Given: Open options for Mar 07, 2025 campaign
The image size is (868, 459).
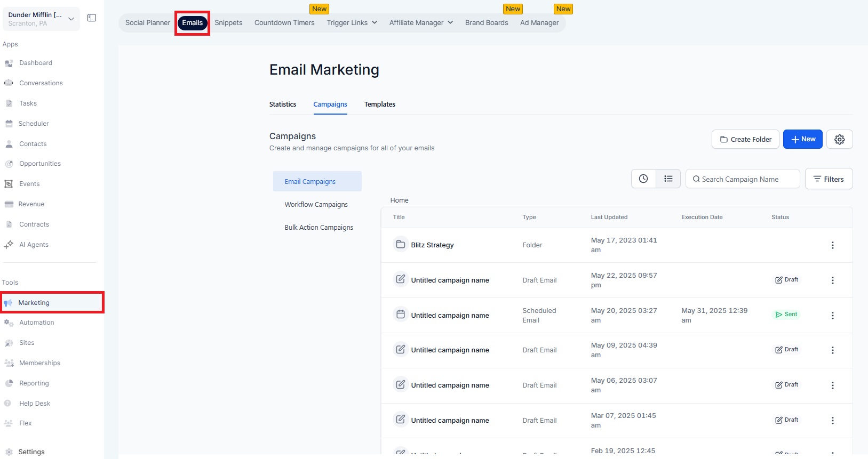Looking at the screenshot, I should 833,421.
